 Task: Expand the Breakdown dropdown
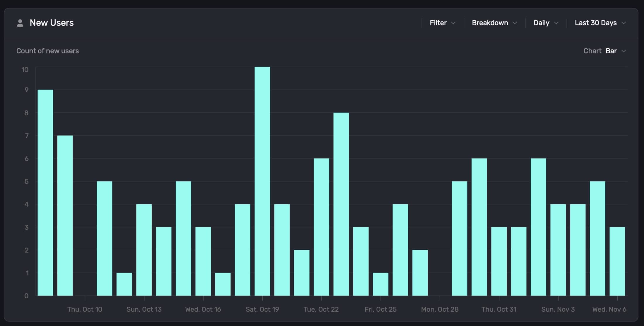pyautogui.click(x=490, y=23)
